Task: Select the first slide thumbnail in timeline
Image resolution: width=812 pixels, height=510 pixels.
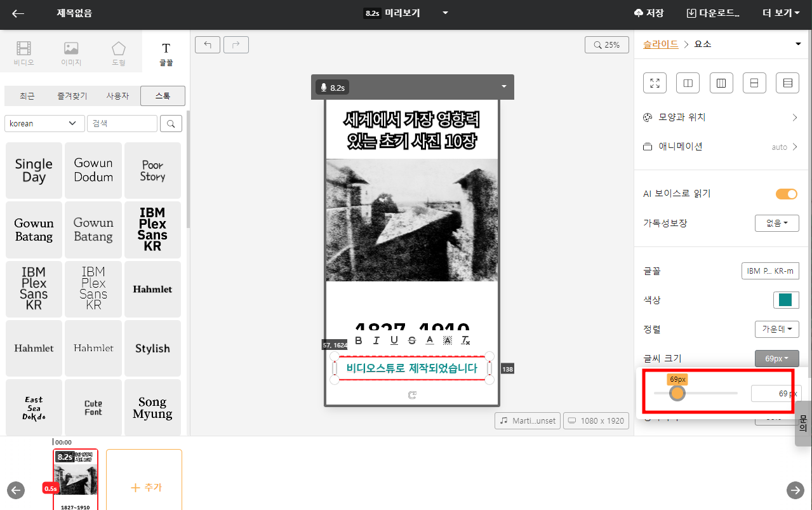Action: point(75,480)
